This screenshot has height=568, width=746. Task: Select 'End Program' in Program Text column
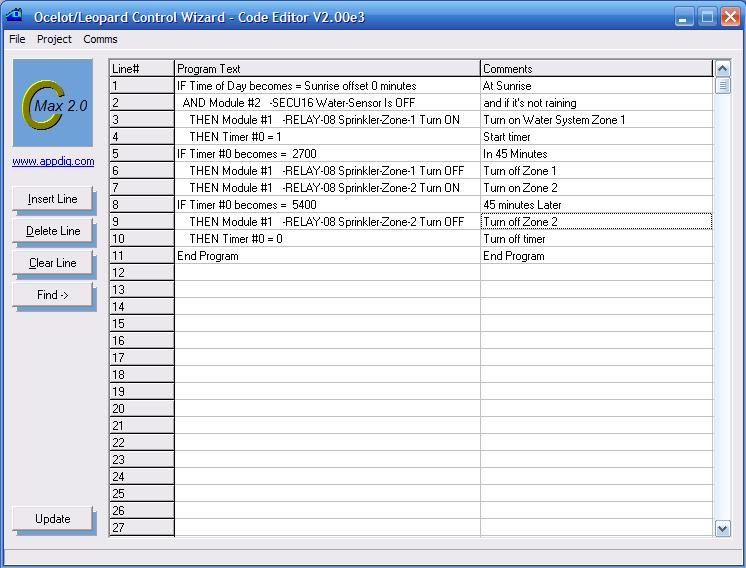[x=327, y=256]
